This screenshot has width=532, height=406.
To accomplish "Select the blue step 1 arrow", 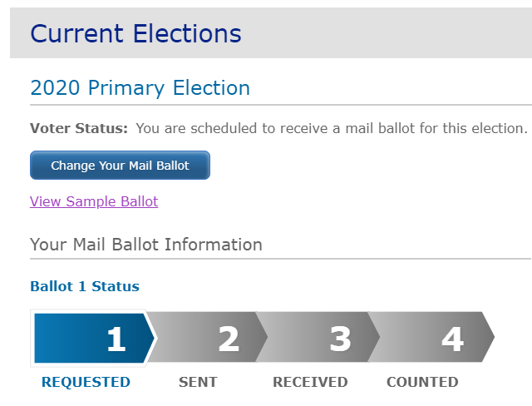I will (94, 338).
